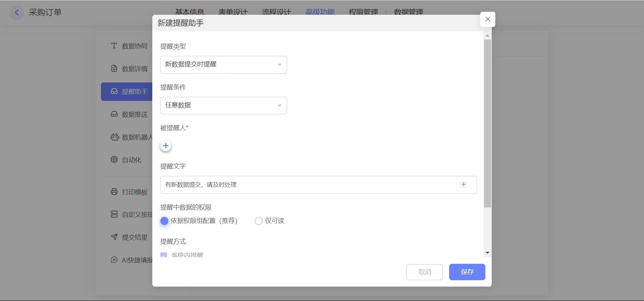Open the 数据管理 tab
The height and width of the screenshot is (301, 644).
408,12
